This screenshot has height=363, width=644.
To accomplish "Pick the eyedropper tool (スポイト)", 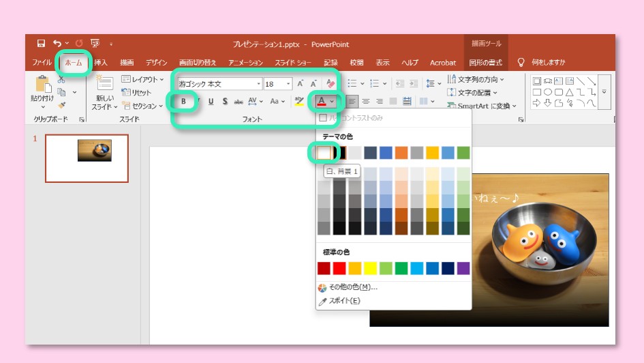I will click(x=339, y=301).
